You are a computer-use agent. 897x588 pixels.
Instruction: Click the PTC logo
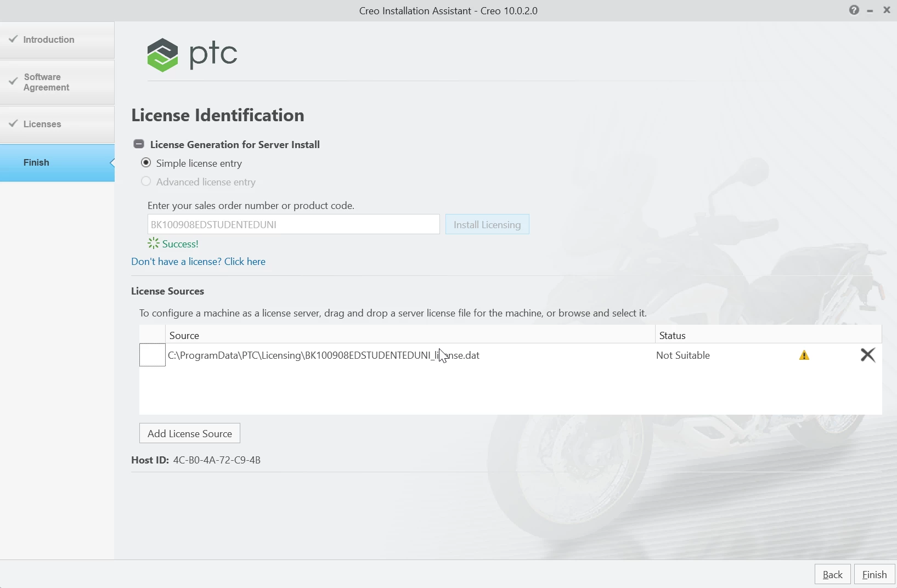192,55
